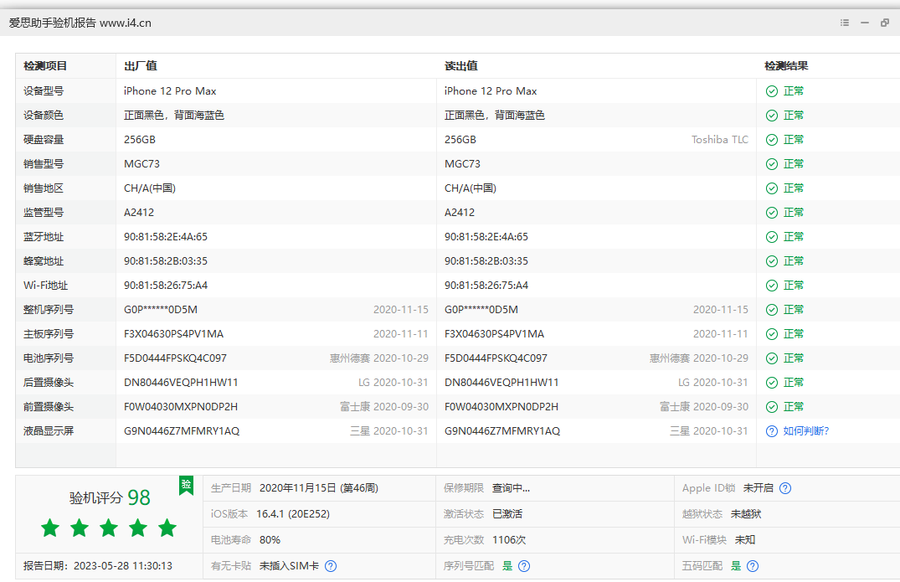Select factory value MGC73
Screen dimensions: 900x582
tap(142, 164)
